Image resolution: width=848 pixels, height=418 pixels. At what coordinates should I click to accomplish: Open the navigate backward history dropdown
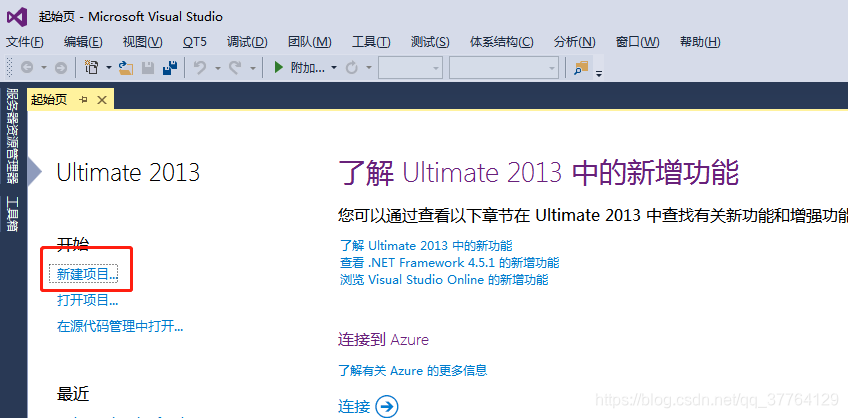44,68
